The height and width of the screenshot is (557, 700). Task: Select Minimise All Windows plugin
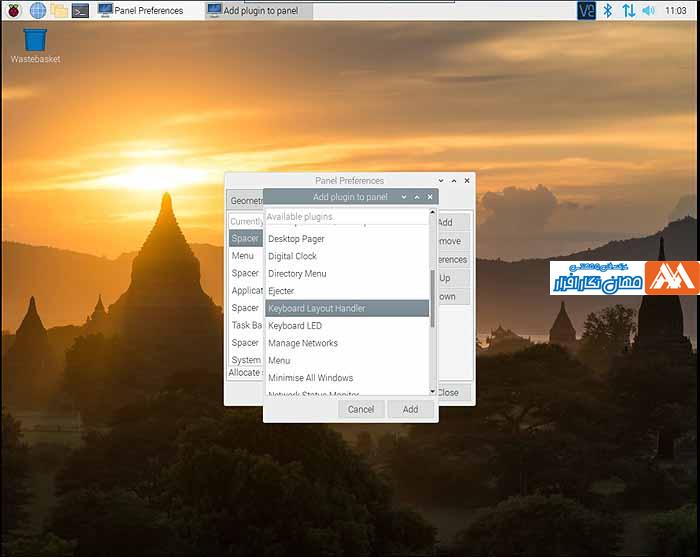point(347,378)
